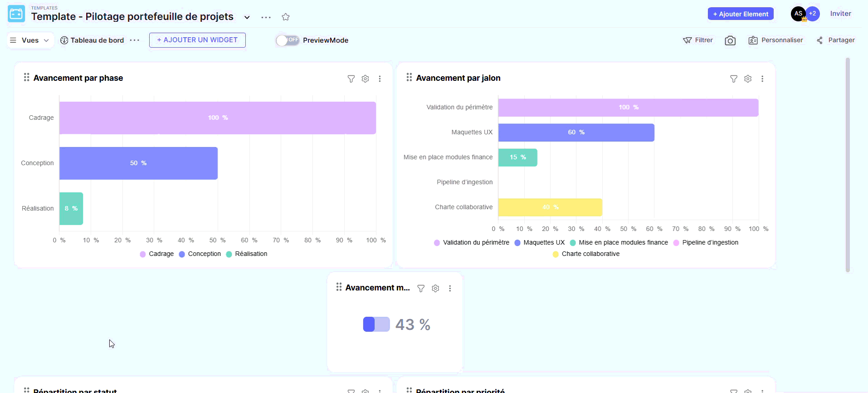Click Ajouter un widget button
The height and width of the screenshot is (393, 868).
[x=197, y=40]
